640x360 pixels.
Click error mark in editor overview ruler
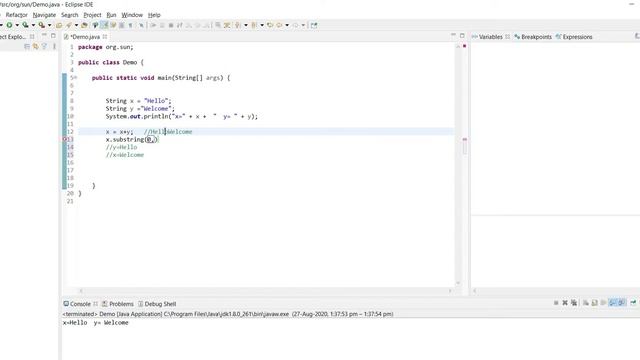coord(464,140)
